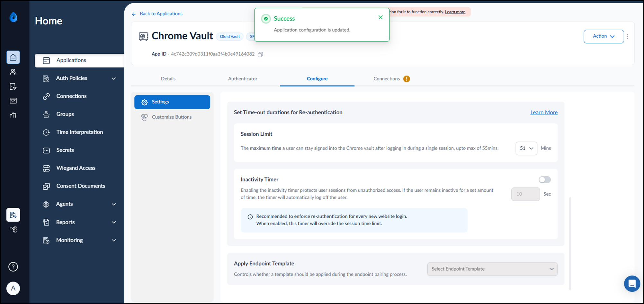Viewport: 644px width, 304px height.
Task: Select Settings in the configure side panel
Action: (x=172, y=102)
